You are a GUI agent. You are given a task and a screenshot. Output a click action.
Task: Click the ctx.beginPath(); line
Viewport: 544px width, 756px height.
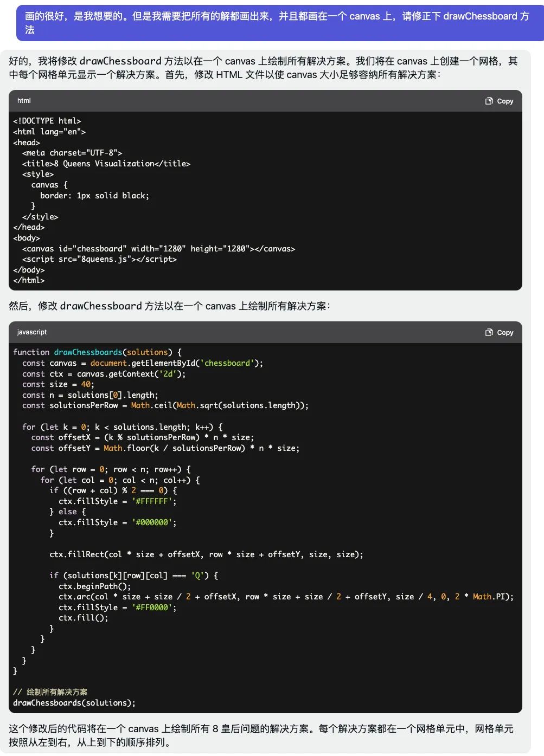tap(95, 586)
